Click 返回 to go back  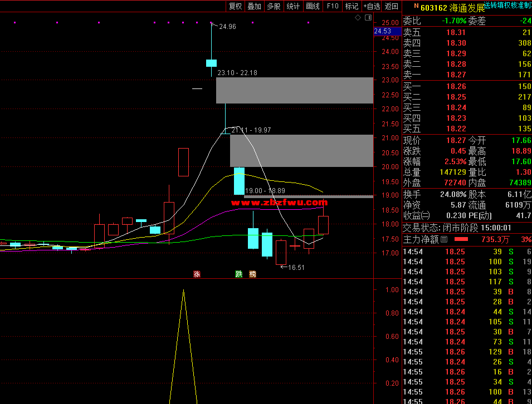point(392,6)
